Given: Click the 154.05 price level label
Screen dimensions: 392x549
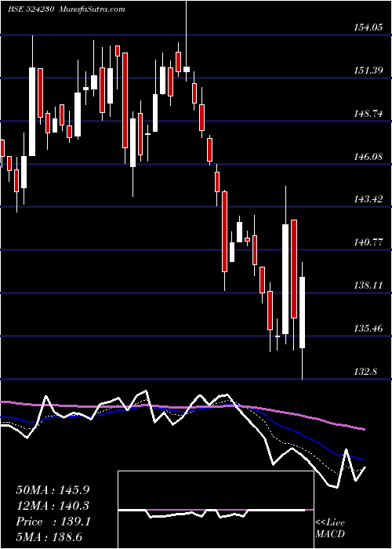Looking at the screenshot, I should (368, 27).
